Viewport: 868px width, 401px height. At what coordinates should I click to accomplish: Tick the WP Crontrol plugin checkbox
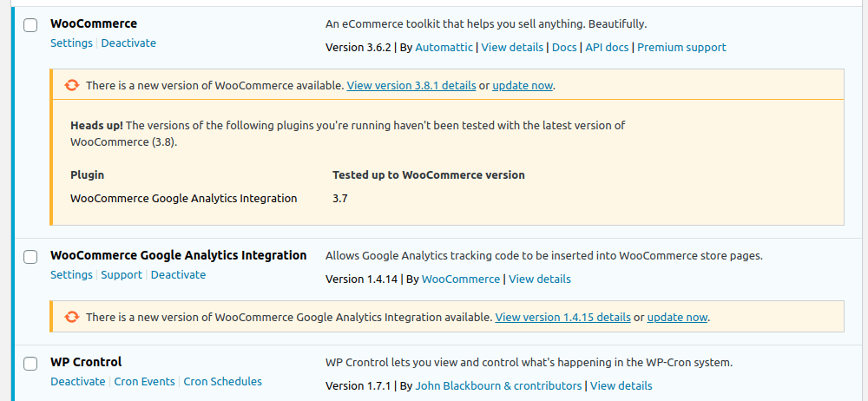tap(30, 364)
